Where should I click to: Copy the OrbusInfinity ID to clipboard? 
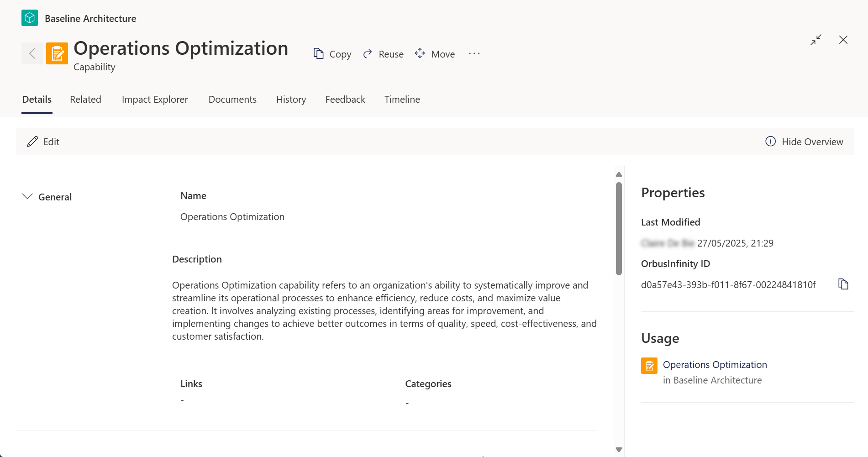843,284
